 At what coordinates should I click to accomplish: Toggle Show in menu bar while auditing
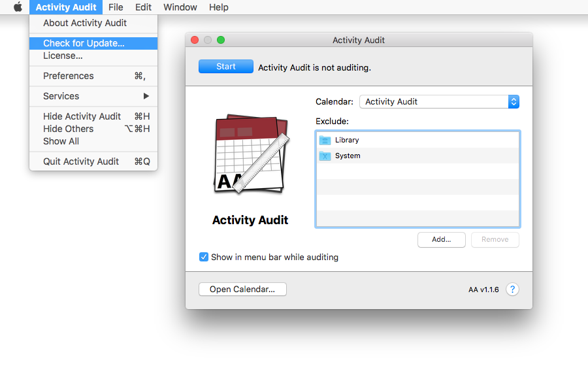(204, 257)
